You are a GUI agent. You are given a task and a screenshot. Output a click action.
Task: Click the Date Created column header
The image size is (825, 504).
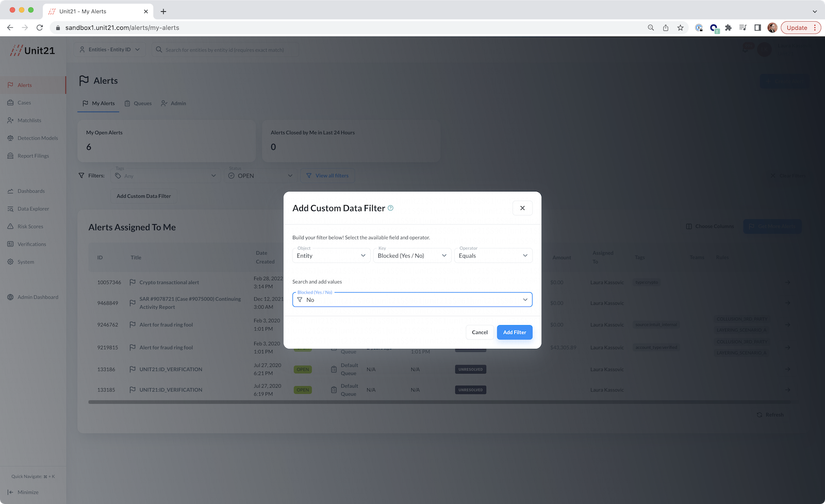[265, 257]
